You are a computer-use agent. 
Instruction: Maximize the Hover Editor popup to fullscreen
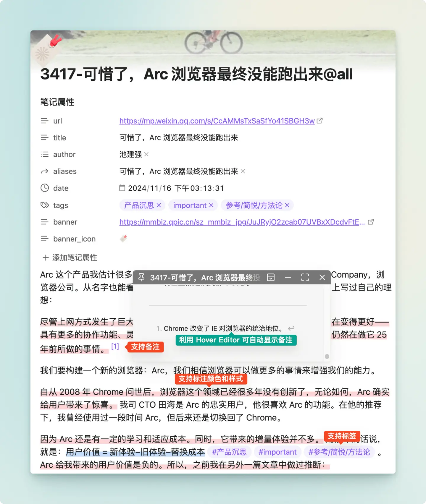tap(305, 277)
